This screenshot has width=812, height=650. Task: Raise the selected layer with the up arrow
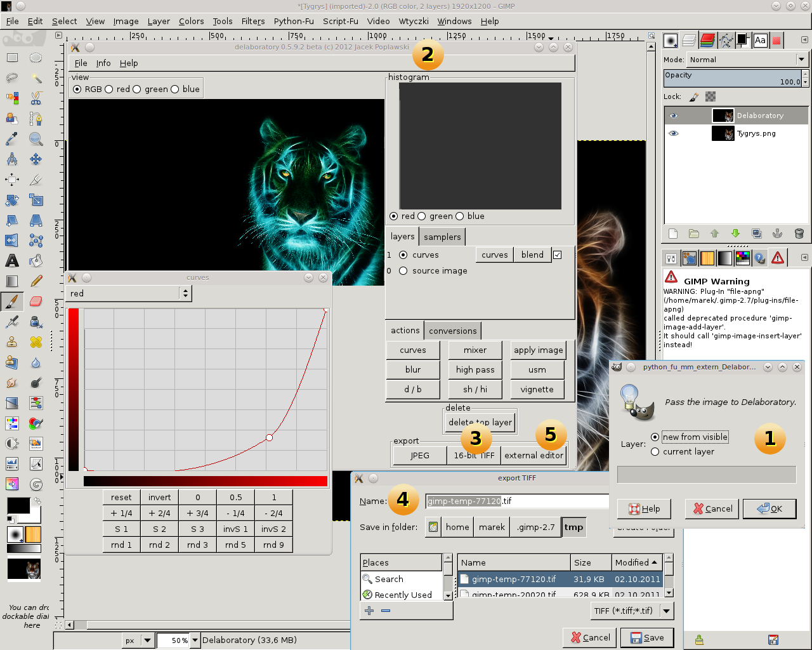coord(714,234)
